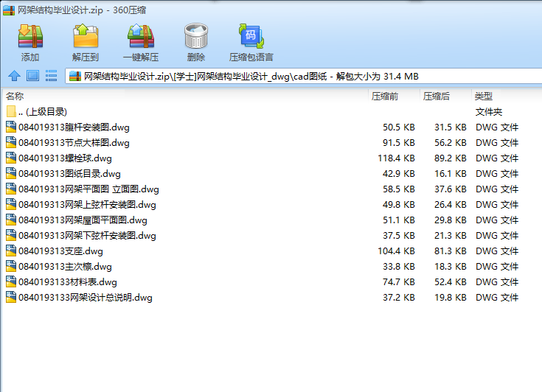The width and height of the screenshot is (542, 392).
Task: Click the DWG icon beside 网架下弦杆安装图.dwg
Action: tap(11, 235)
